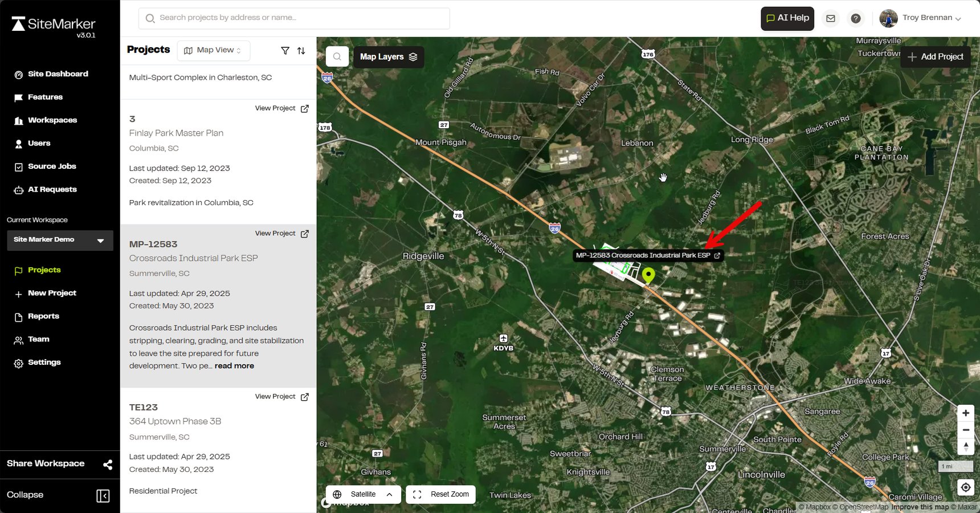The width and height of the screenshot is (980, 513).
Task: Select the AI Requests sidebar icon
Action: (18, 189)
